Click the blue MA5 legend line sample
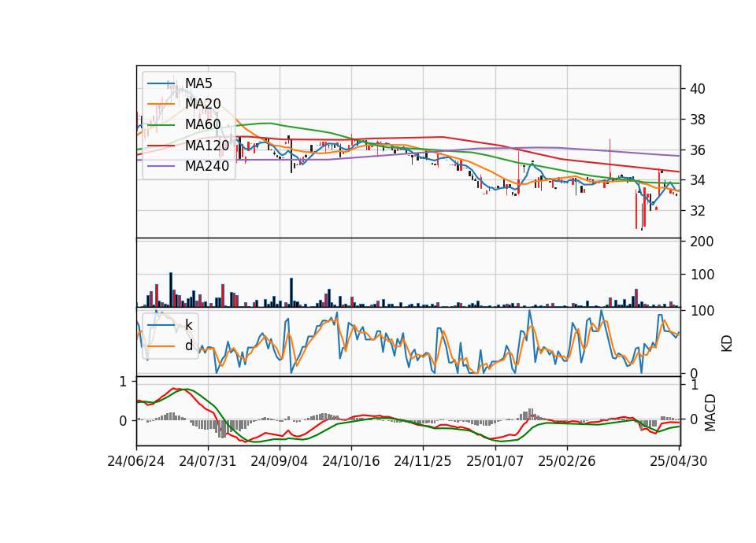The width and height of the screenshot is (756, 543). pos(161,83)
